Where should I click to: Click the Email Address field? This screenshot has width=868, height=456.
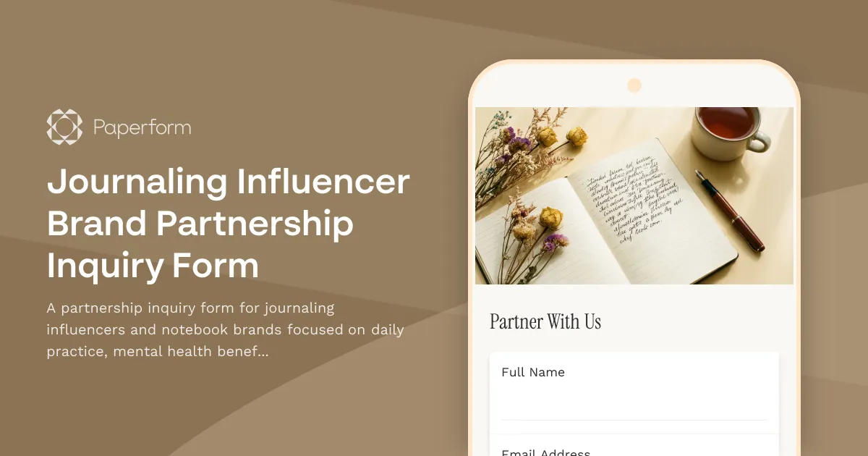(x=634, y=449)
